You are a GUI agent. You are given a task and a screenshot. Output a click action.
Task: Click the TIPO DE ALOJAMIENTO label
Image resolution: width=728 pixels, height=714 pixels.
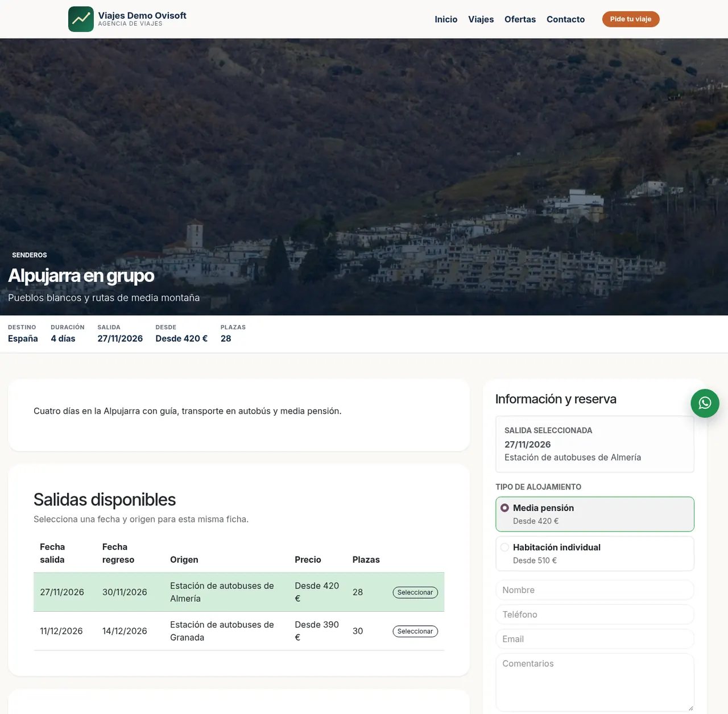538,487
